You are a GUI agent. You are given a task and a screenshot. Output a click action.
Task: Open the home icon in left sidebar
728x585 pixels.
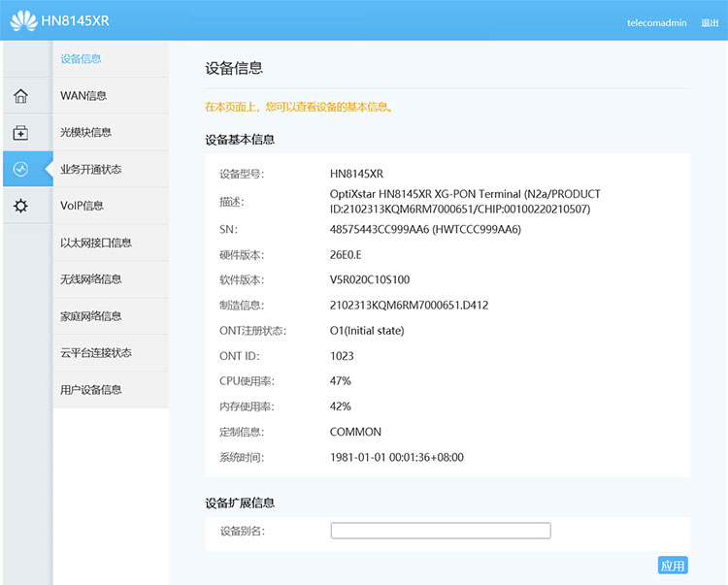tap(20, 96)
